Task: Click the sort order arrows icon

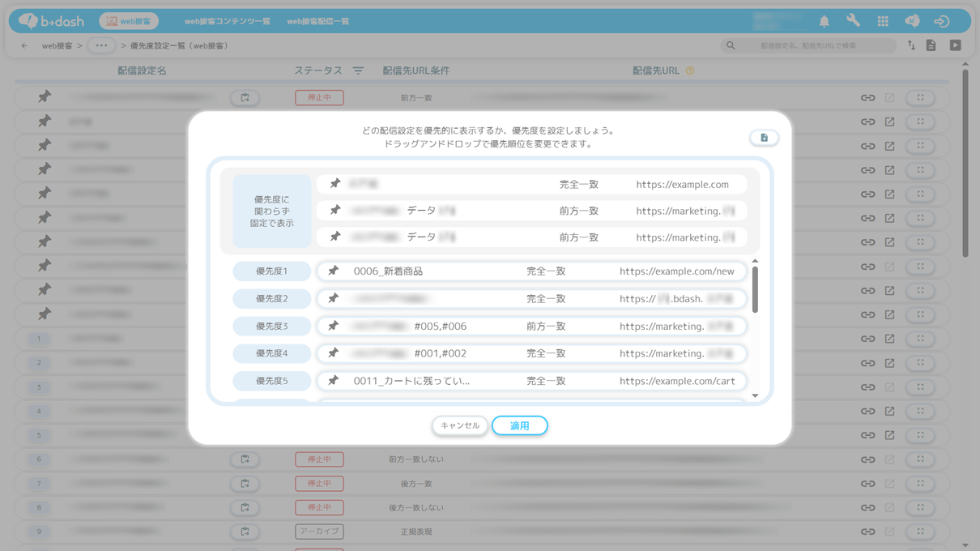Action: click(911, 46)
